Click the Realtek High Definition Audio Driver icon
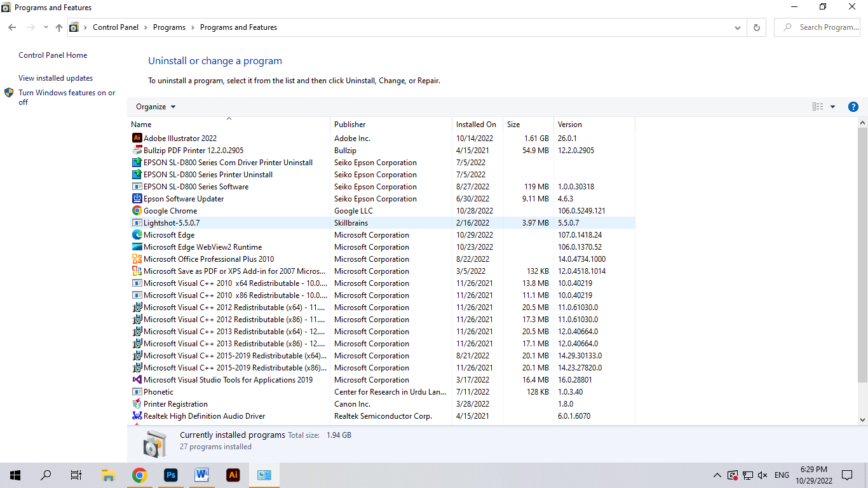 (137, 416)
